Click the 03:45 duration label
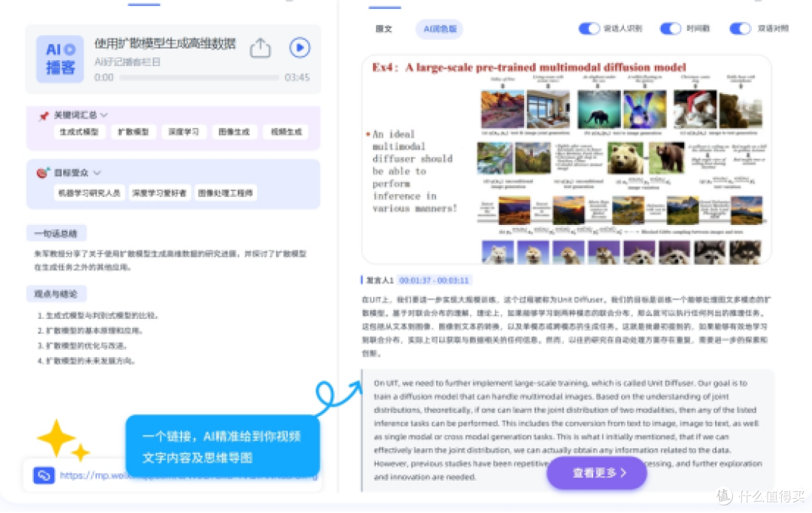This screenshot has width=812, height=513. coord(297,77)
